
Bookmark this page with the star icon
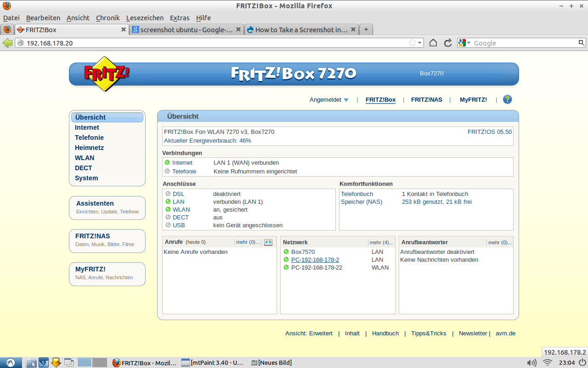pos(413,43)
